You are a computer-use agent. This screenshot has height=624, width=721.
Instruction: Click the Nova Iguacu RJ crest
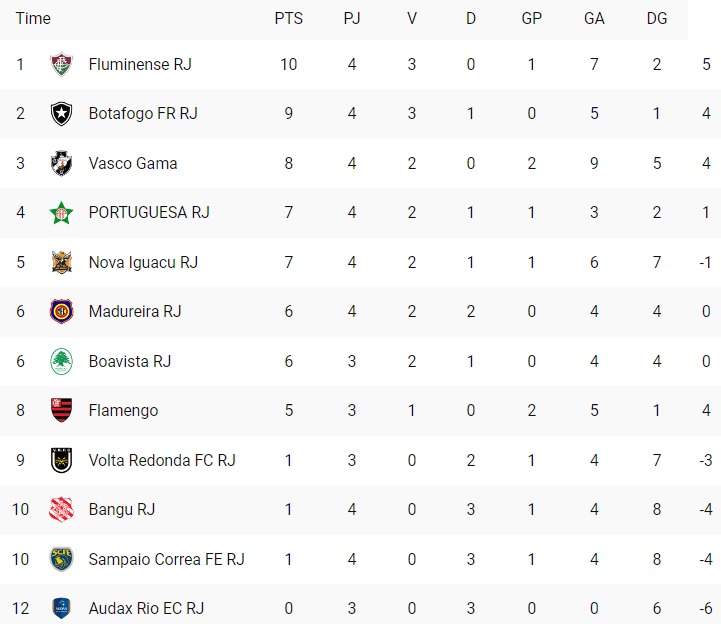point(61,262)
